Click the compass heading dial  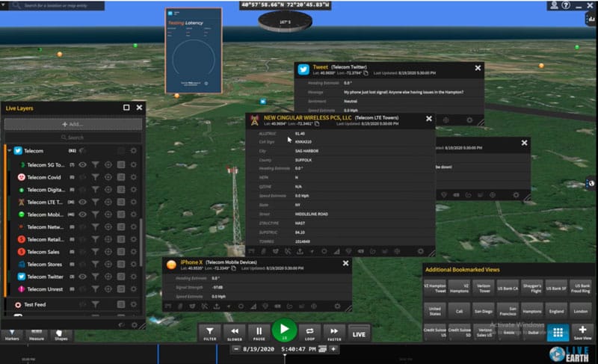285,21
